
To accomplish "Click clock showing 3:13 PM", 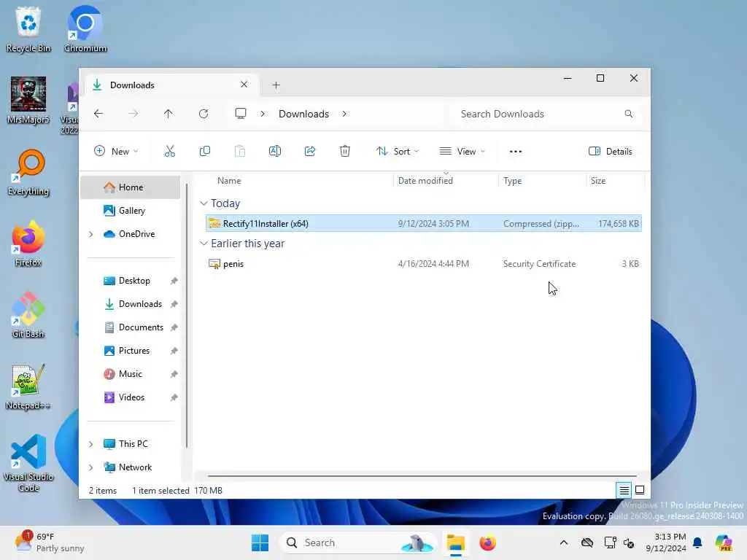I will pyautogui.click(x=667, y=542).
